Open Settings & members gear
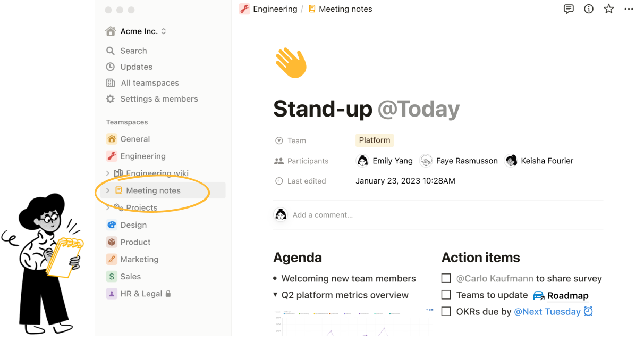 [x=111, y=99]
